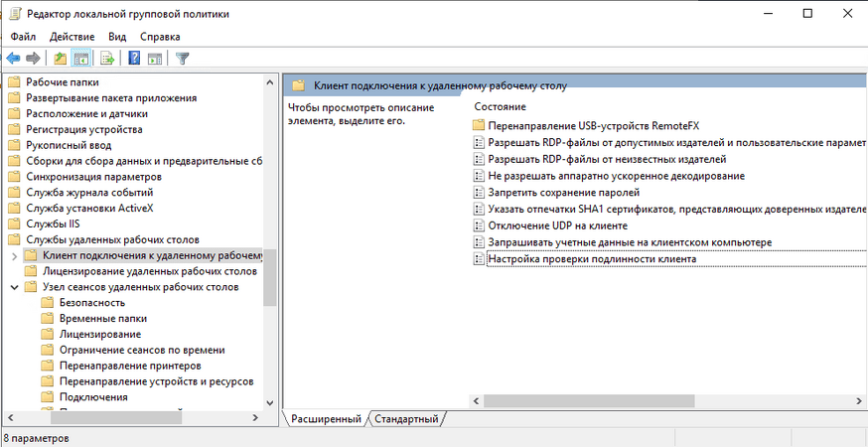Click folder icon beside Временные папки
The image size is (868, 447).
pyautogui.click(x=48, y=319)
